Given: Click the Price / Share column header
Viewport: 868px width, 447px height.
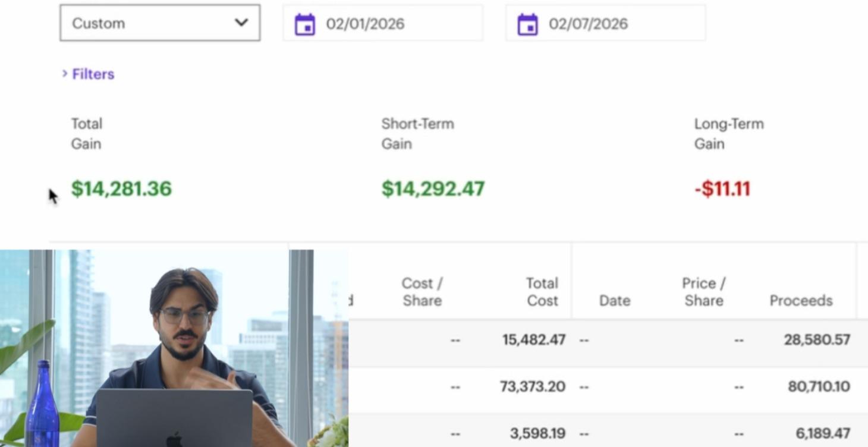Looking at the screenshot, I should pyautogui.click(x=704, y=292).
